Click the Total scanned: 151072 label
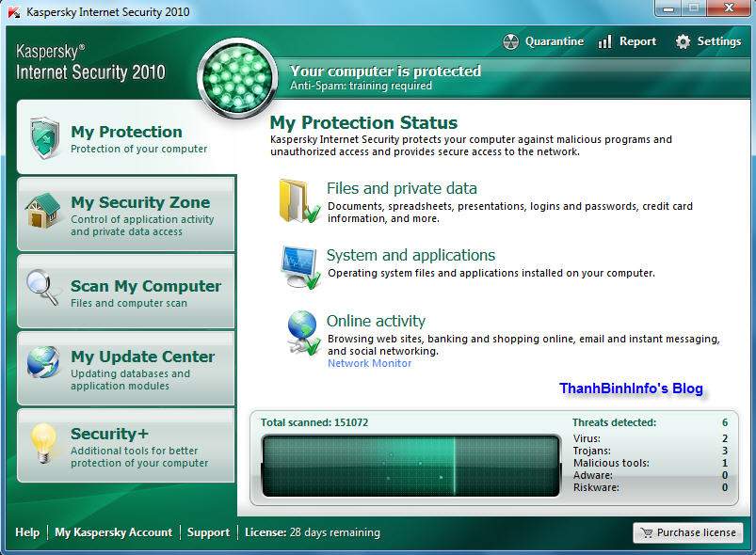The image size is (756, 555). click(x=314, y=422)
